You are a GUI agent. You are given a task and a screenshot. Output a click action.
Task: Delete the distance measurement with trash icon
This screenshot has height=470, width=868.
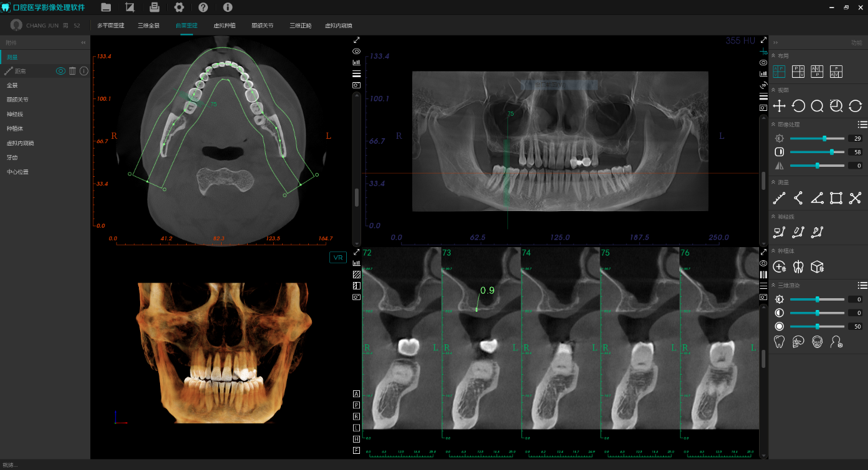pyautogui.click(x=72, y=71)
